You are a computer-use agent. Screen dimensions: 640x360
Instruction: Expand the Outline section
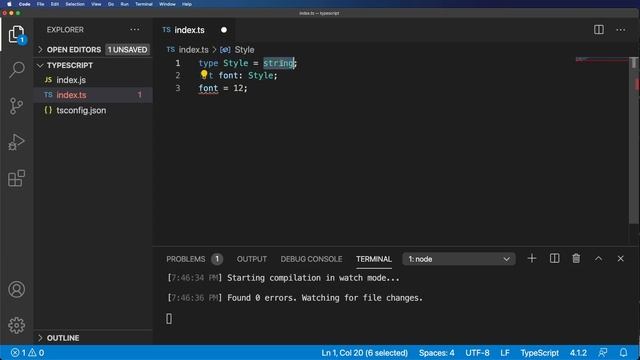point(63,338)
